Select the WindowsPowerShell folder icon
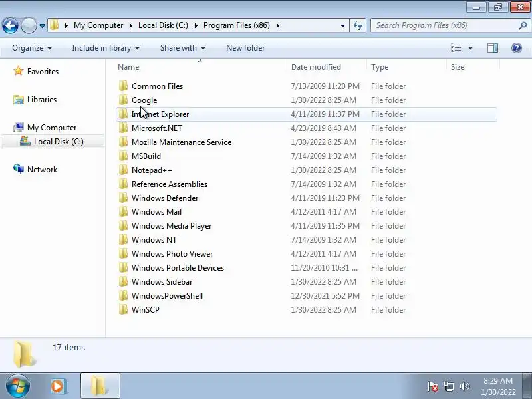The height and width of the screenshot is (399, 532). pyautogui.click(x=123, y=295)
